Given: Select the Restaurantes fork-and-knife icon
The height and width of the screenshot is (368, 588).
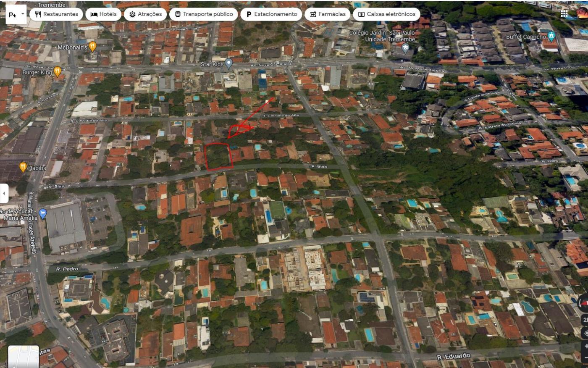Looking at the screenshot, I should tap(38, 14).
